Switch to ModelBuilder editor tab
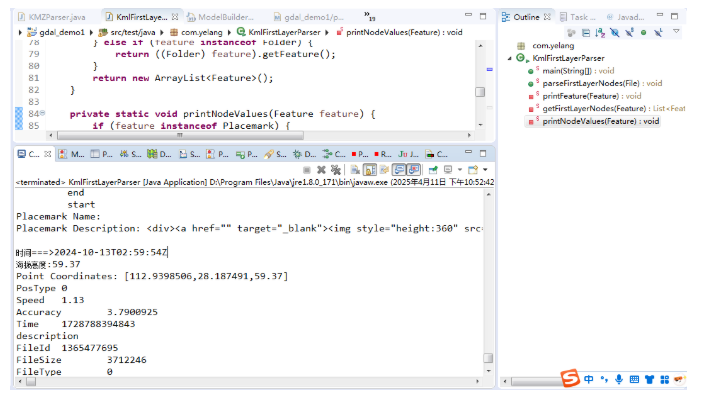 coord(220,17)
